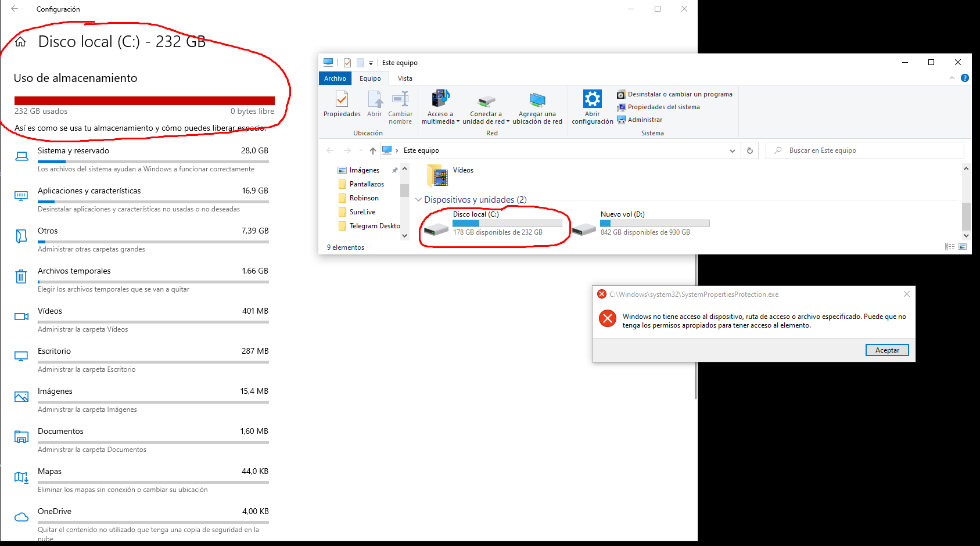The width and height of the screenshot is (980, 546).
Task: Select the Otros storage category icon
Action: tap(21, 236)
